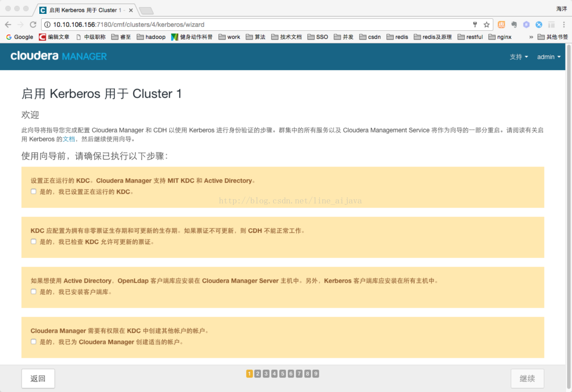Click the 继续 button
This screenshot has height=392, width=572.
tap(527, 379)
